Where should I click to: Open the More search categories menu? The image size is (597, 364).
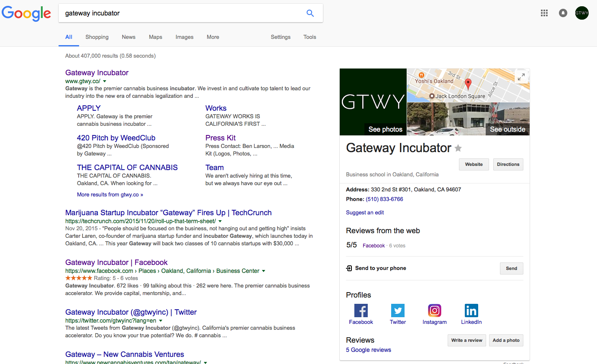pyautogui.click(x=213, y=37)
